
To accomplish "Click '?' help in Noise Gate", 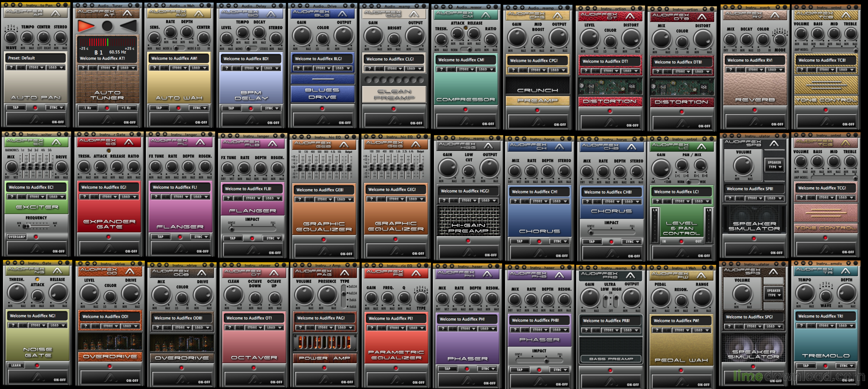I will tap(13, 326).
